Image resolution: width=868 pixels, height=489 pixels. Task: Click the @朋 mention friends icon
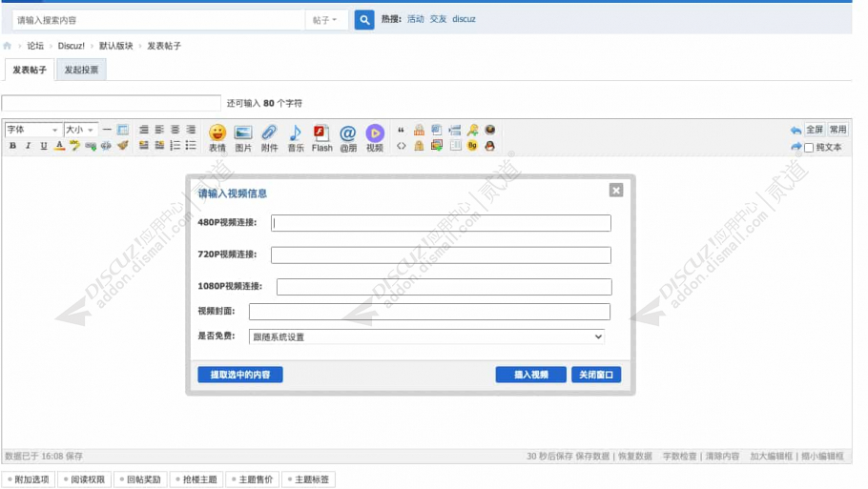(347, 138)
